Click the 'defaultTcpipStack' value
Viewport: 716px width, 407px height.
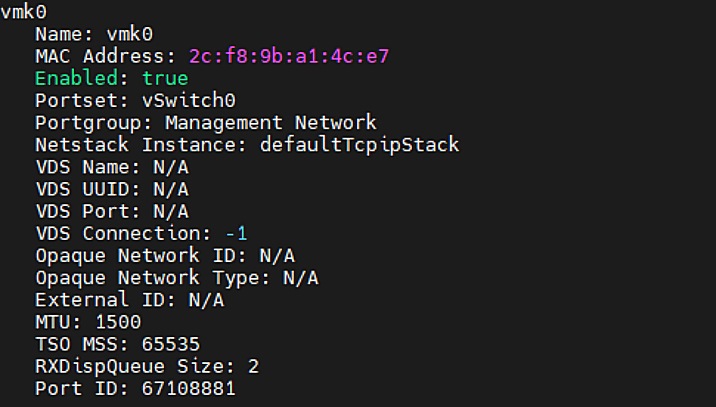359,144
